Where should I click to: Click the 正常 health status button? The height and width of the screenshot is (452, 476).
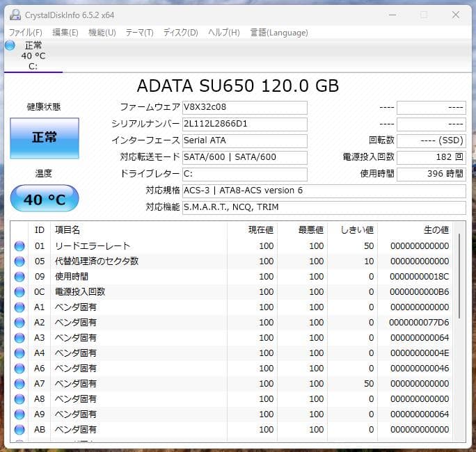(x=45, y=138)
